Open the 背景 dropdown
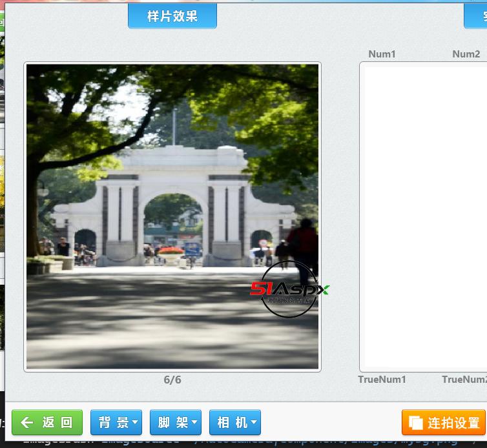This screenshot has height=448, width=487. point(116,422)
